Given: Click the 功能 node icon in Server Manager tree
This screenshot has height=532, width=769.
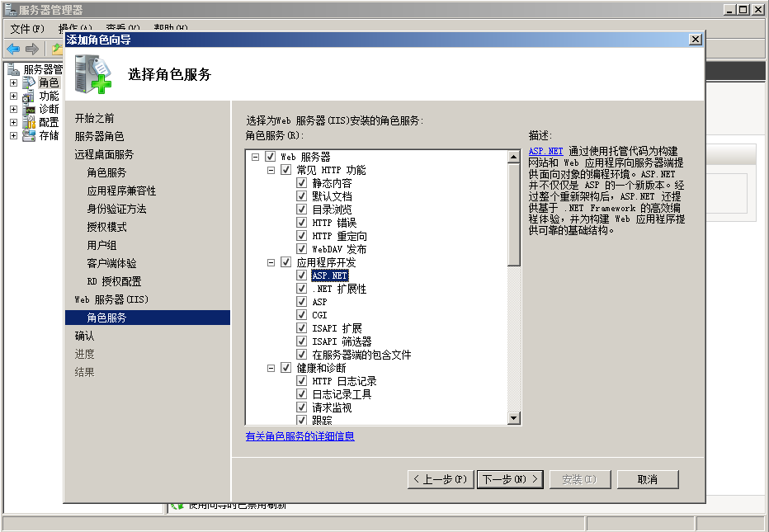Looking at the screenshot, I should click(x=29, y=96).
